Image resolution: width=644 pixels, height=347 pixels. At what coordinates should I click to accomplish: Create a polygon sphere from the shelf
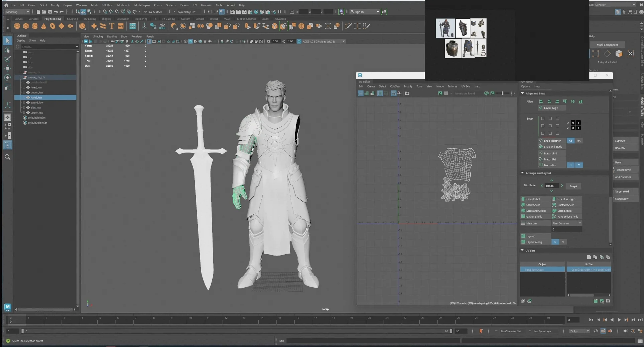click(x=17, y=26)
